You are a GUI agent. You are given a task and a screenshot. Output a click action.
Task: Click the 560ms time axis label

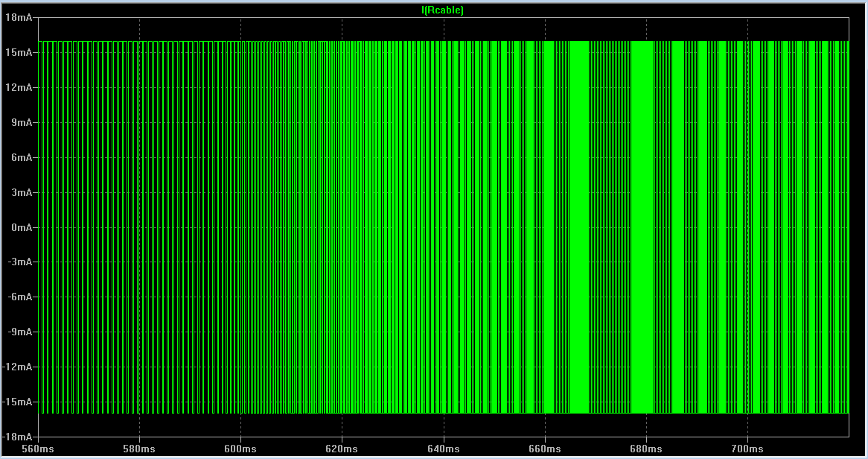click(x=38, y=449)
